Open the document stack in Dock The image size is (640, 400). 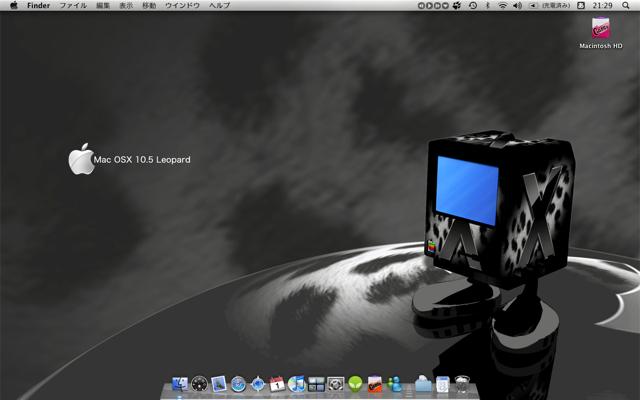[x=442, y=384]
